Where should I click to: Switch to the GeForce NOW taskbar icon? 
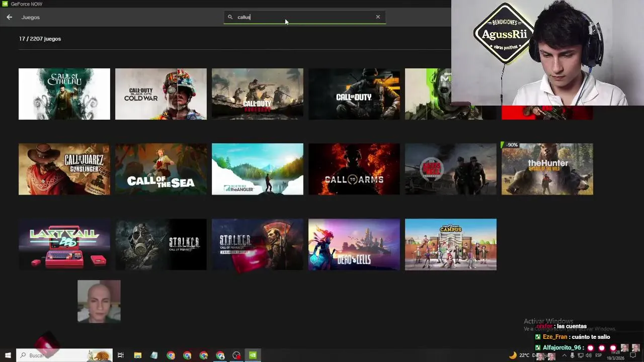point(253,355)
